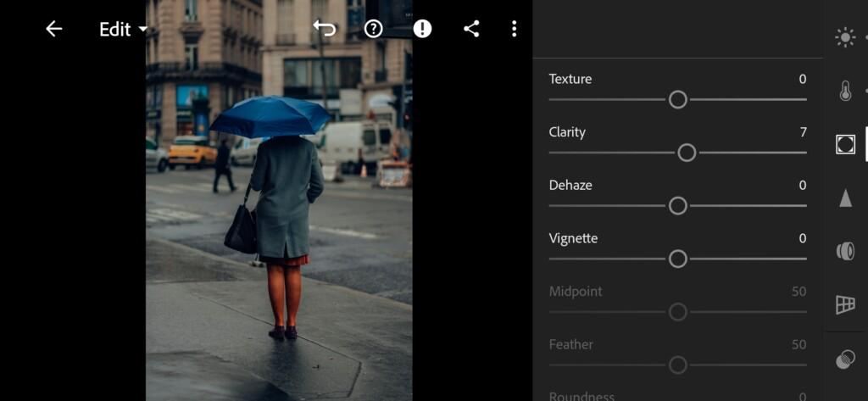Open the Light panel sun icon
This screenshot has width=868, height=401.
click(845, 37)
